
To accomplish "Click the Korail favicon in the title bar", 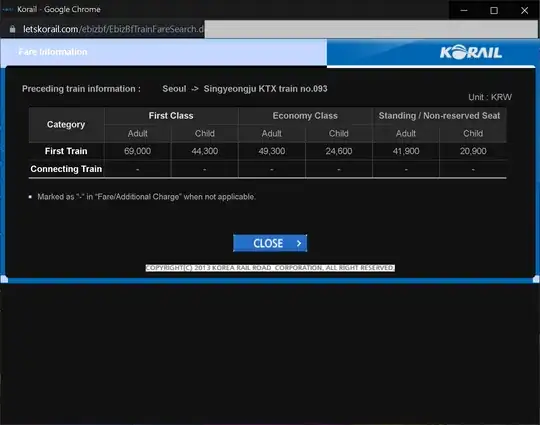I will pyautogui.click(x=7, y=10).
